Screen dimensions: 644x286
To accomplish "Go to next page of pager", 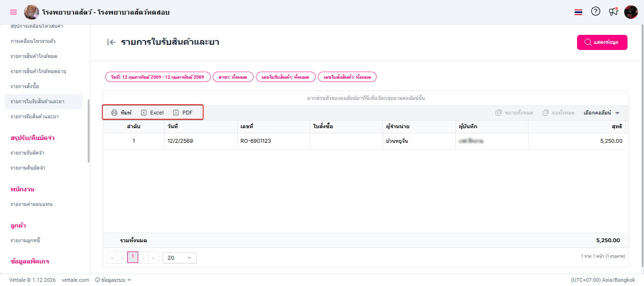I will click(143, 258).
